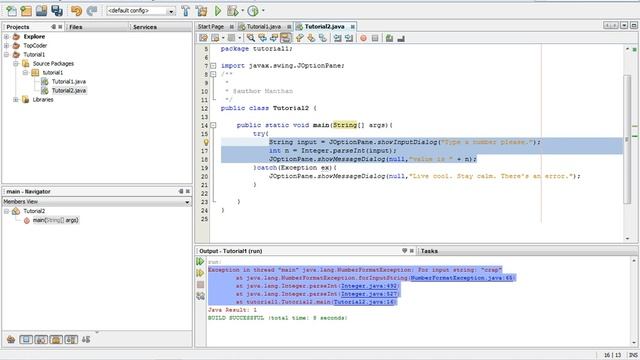
Task: Toggle Show Static Members navigator filter
Action: click(x=41, y=339)
